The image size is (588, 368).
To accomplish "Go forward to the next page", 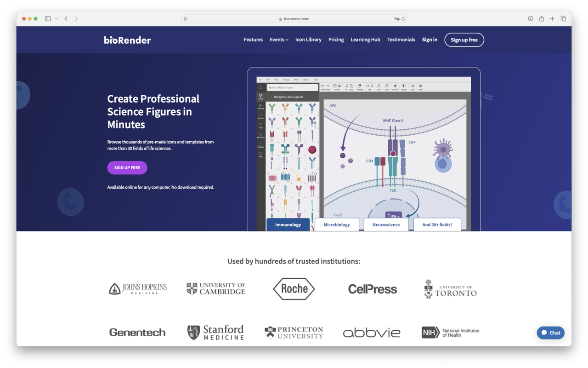I will [x=76, y=19].
